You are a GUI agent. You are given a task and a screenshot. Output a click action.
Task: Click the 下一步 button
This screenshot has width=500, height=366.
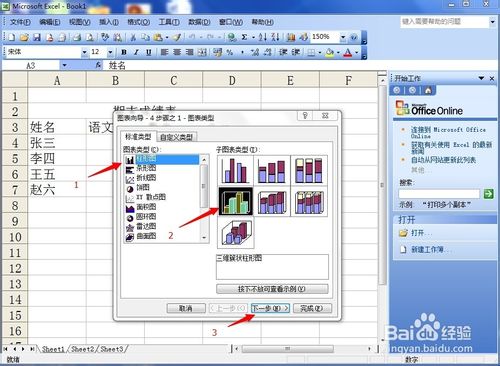(x=270, y=308)
